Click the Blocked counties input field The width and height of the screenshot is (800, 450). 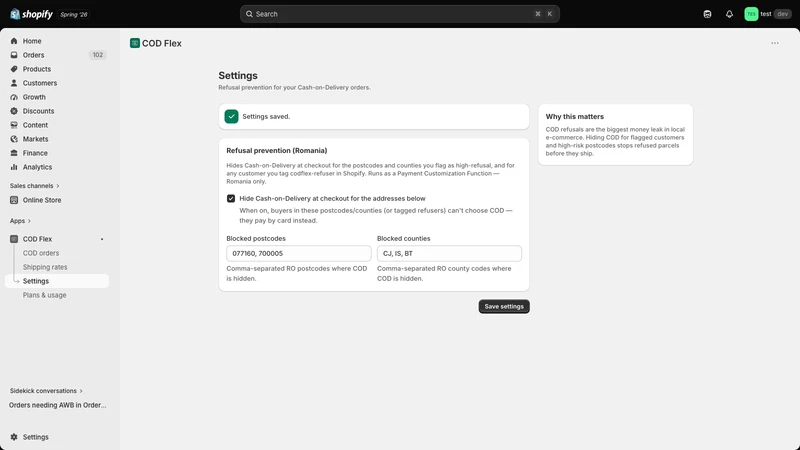coord(449,254)
